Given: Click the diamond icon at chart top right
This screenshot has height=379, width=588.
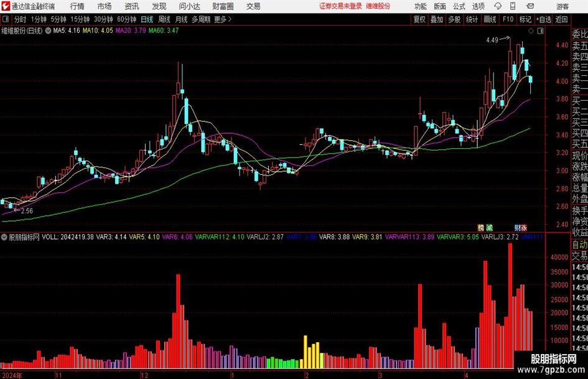Looking at the screenshot, I should [531, 31].
